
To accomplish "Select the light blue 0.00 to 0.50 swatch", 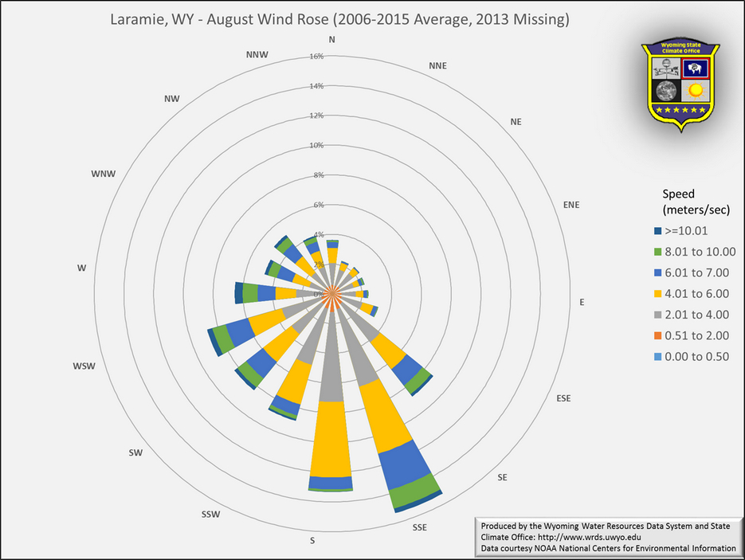I will pyautogui.click(x=657, y=357).
